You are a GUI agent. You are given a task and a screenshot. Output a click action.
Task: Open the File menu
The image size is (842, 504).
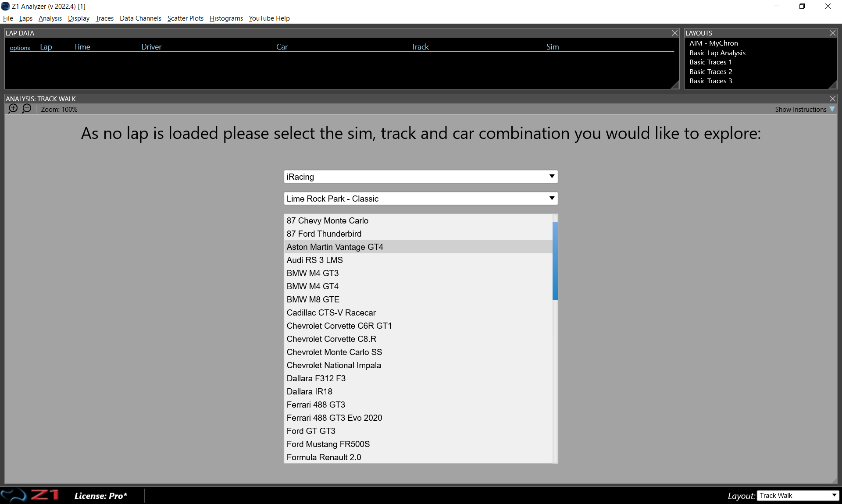coord(8,18)
